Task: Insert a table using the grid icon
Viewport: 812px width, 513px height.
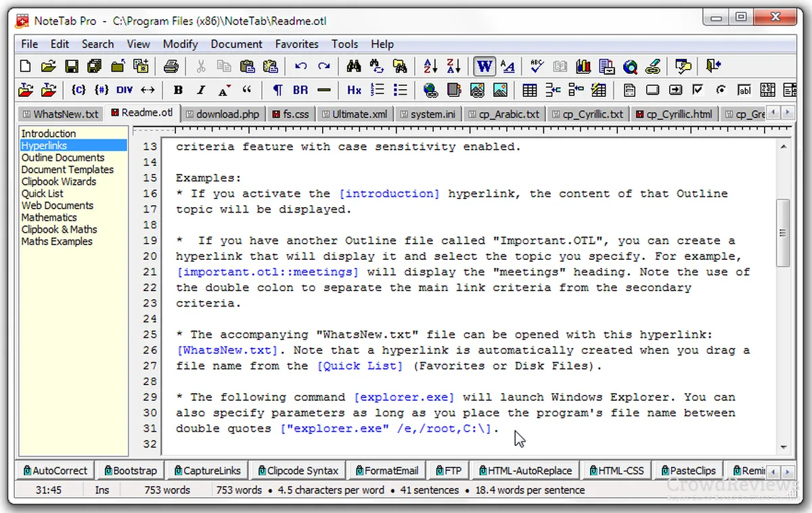Action: [x=530, y=90]
